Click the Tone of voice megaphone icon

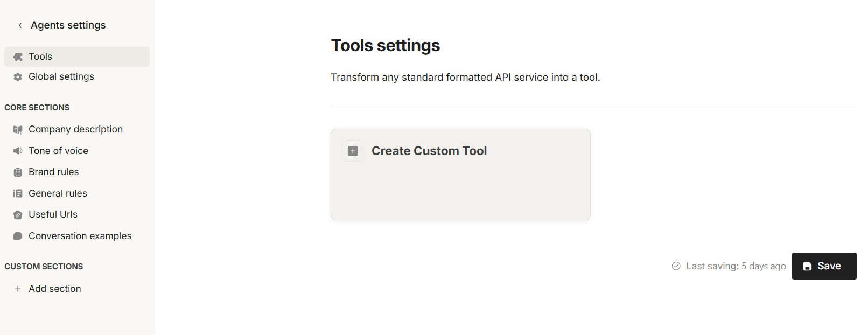pos(18,151)
